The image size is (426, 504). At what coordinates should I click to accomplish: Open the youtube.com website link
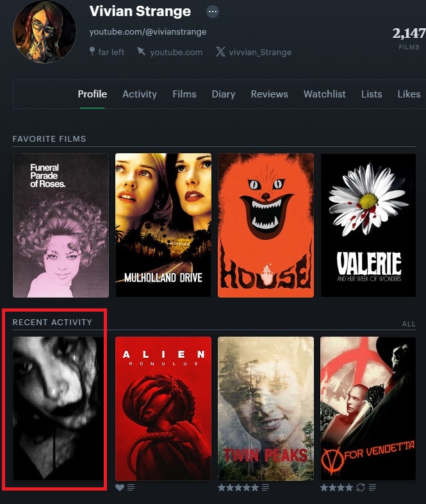[x=176, y=52]
